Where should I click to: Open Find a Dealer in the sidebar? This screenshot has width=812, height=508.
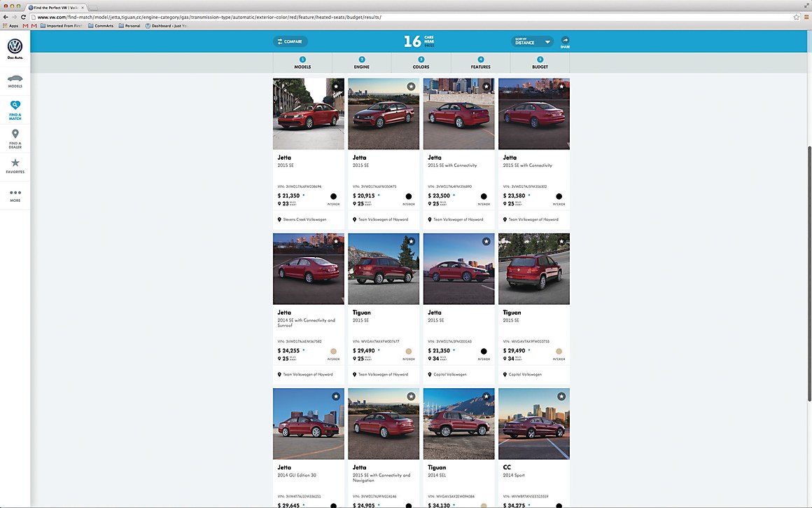tap(15, 139)
